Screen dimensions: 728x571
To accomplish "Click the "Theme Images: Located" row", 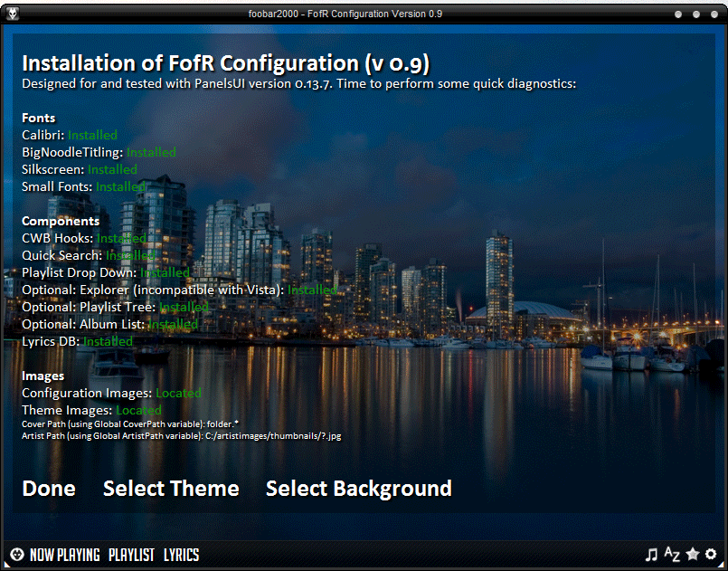I will (92, 410).
